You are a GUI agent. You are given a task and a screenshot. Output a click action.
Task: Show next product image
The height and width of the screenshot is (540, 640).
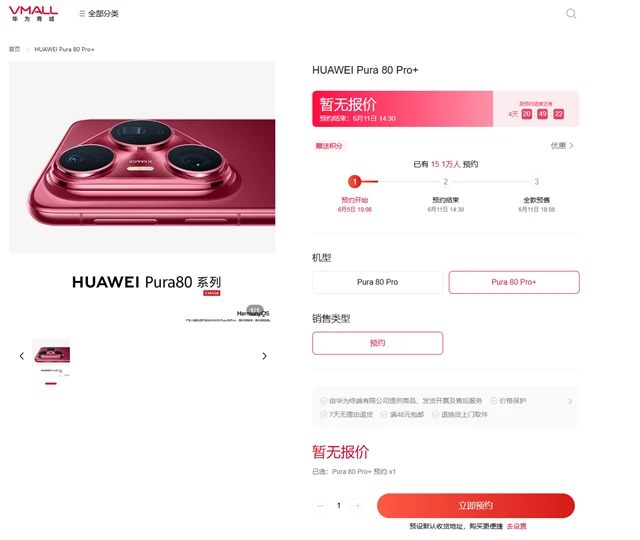coord(264,356)
